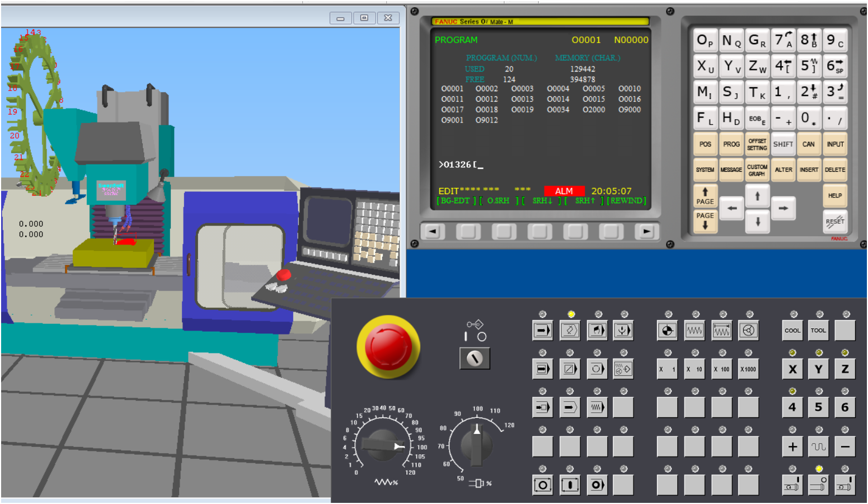Image resolution: width=868 pixels, height=504 pixels.
Task: Click the SHIFT key
Action: pyautogui.click(x=783, y=144)
